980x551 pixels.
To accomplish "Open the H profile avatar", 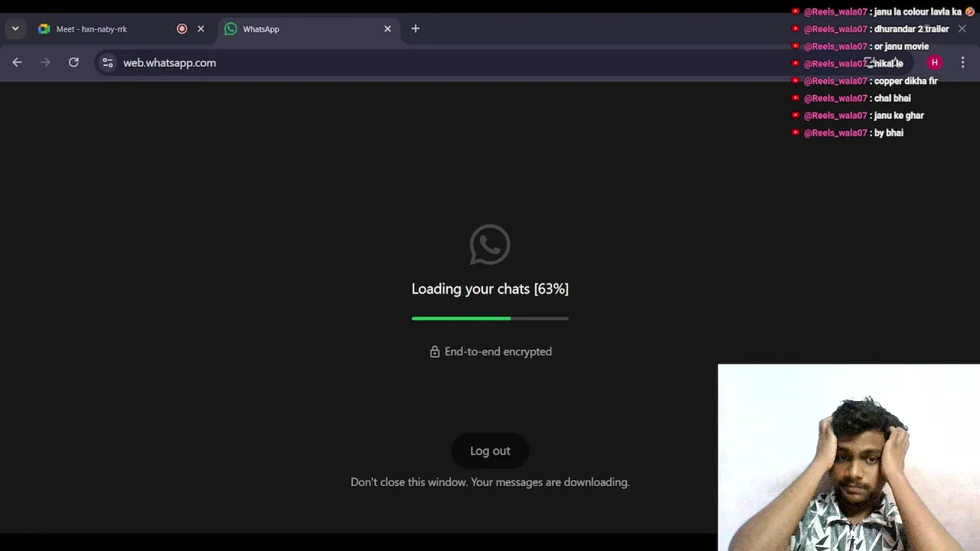I will click(x=935, y=63).
